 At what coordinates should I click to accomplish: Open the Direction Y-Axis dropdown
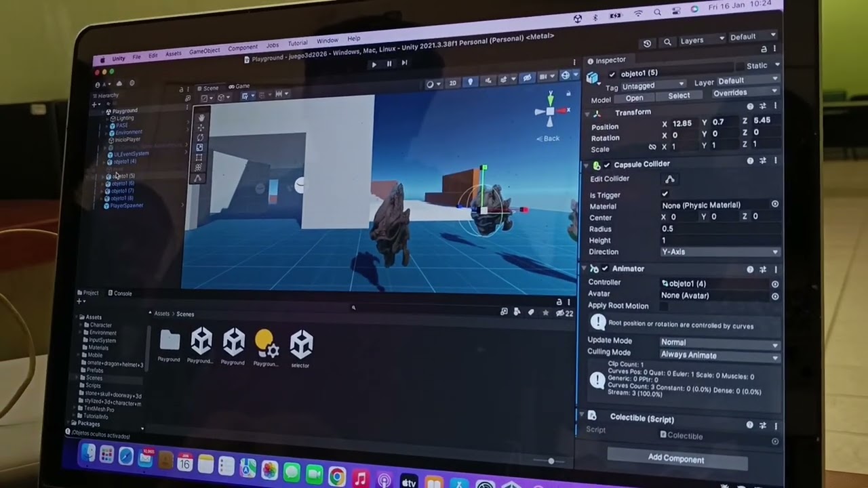pyautogui.click(x=719, y=251)
